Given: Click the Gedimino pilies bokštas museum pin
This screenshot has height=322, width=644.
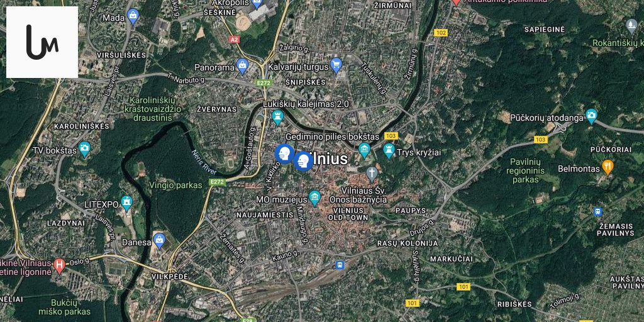Looking at the screenshot, I should (x=364, y=150).
